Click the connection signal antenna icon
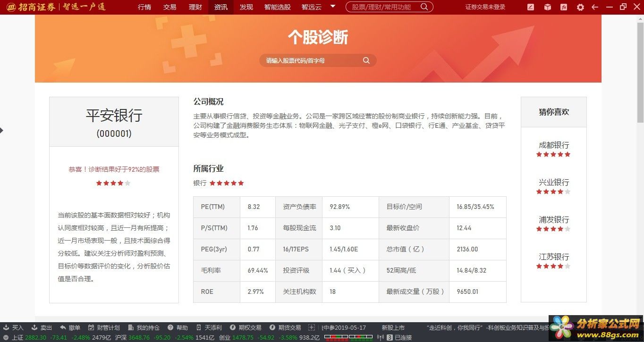Image resolution: width=644 pixels, height=342 pixels. tap(381, 338)
